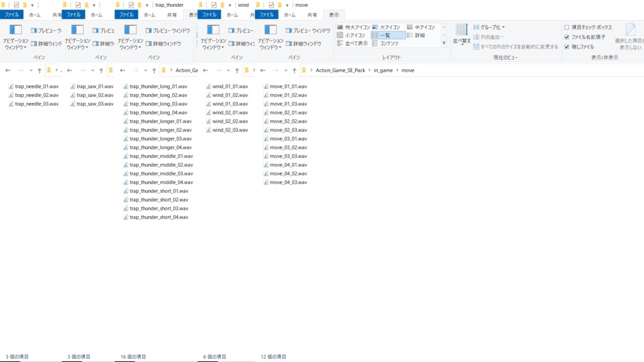Viewport: 644px width, 362px height.
Task: Open the ファイル tab in the move window
Action: click(266, 15)
